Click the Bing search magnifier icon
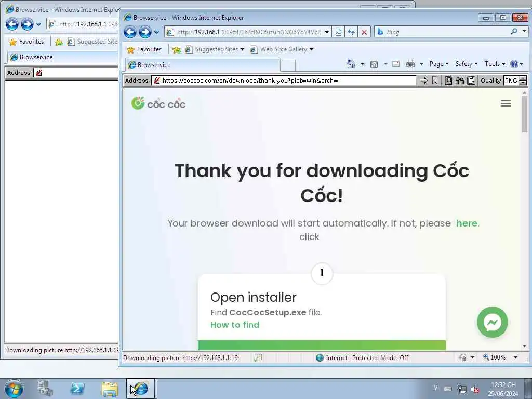 coord(514,32)
